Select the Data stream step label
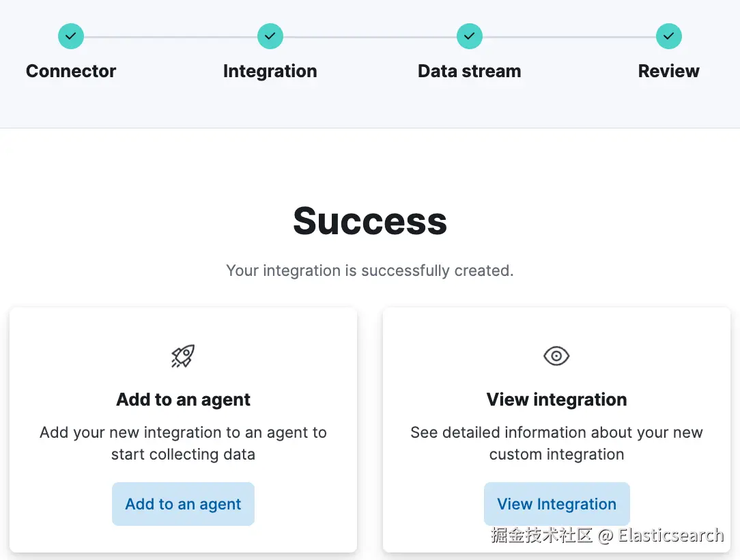Image resolution: width=740 pixels, height=560 pixels. pos(470,71)
